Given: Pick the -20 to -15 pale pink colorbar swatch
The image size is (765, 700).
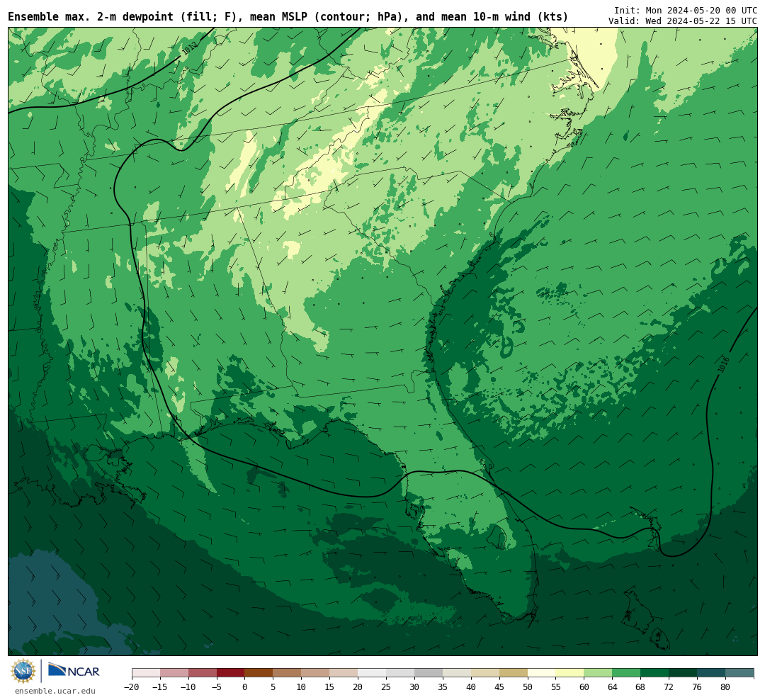Looking at the screenshot, I should pos(146,673).
